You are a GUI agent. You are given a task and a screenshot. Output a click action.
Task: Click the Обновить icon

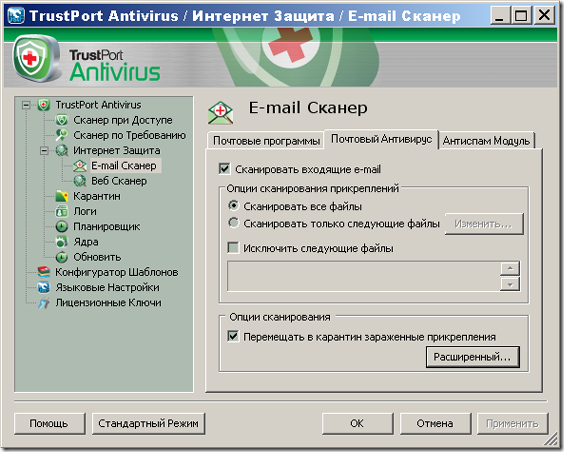[62, 257]
